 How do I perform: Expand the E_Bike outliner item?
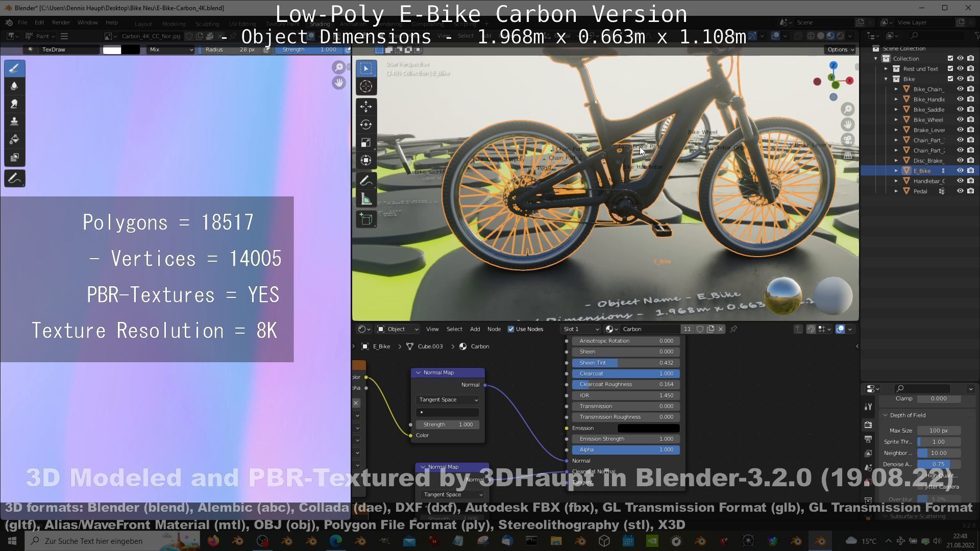click(896, 171)
